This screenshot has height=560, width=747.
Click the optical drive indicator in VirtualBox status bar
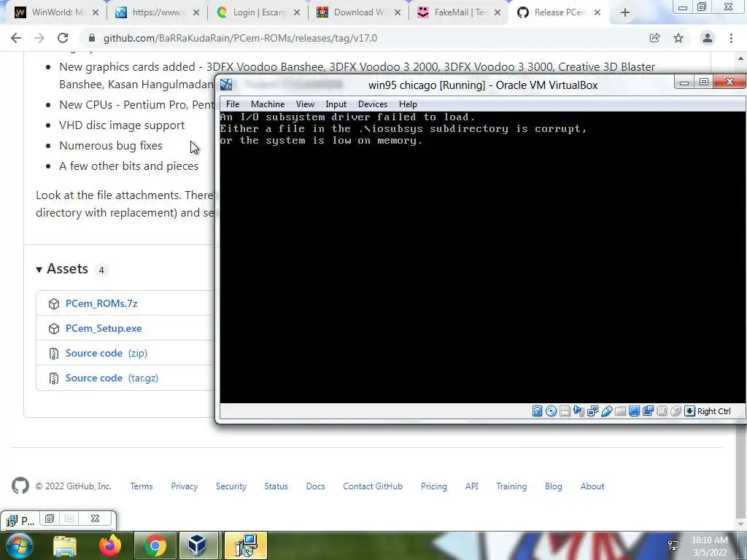coord(551,411)
